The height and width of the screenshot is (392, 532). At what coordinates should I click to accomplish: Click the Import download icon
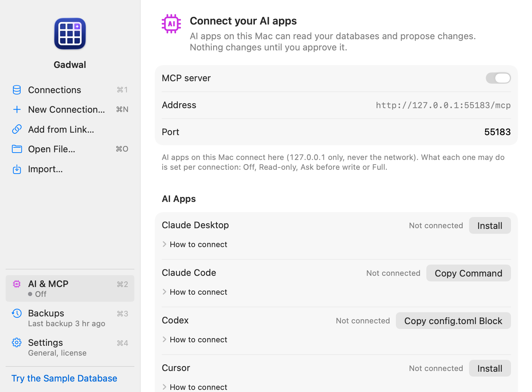click(x=17, y=169)
